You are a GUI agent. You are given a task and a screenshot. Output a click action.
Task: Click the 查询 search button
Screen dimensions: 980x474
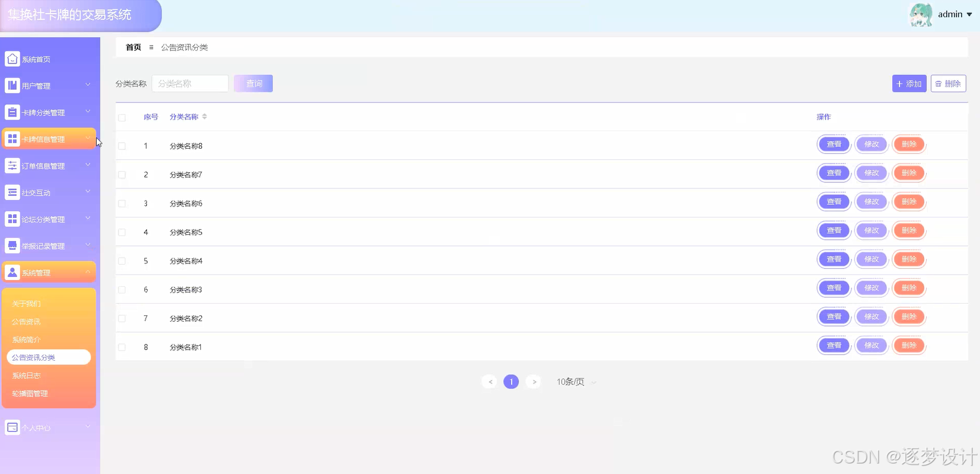coord(254,84)
